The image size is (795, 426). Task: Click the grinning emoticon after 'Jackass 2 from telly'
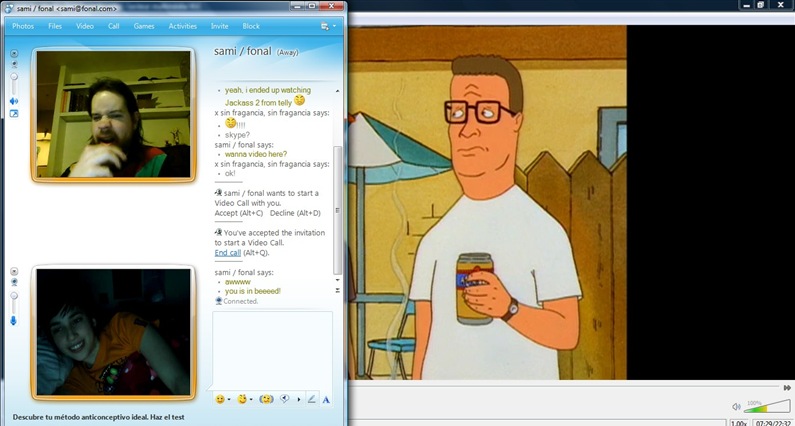coord(300,101)
